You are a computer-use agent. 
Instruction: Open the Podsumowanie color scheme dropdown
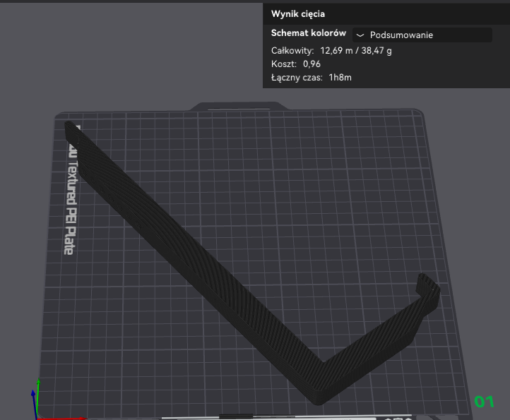422,35
